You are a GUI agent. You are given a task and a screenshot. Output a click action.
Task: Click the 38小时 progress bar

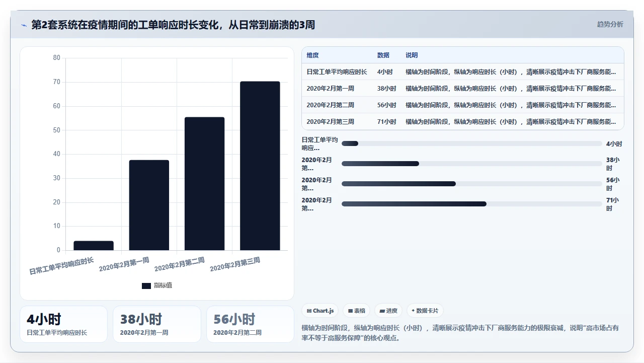click(x=471, y=164)
